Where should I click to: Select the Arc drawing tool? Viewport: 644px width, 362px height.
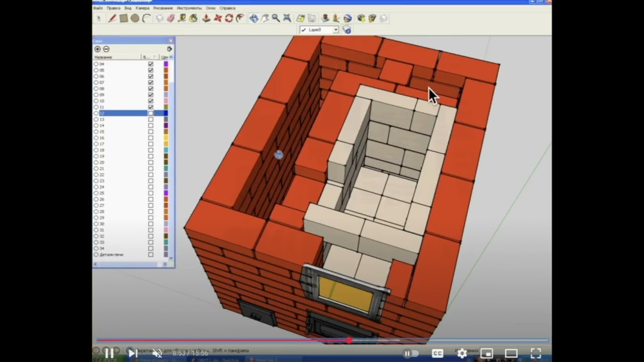pyautogui.click(x=146, y=18)
